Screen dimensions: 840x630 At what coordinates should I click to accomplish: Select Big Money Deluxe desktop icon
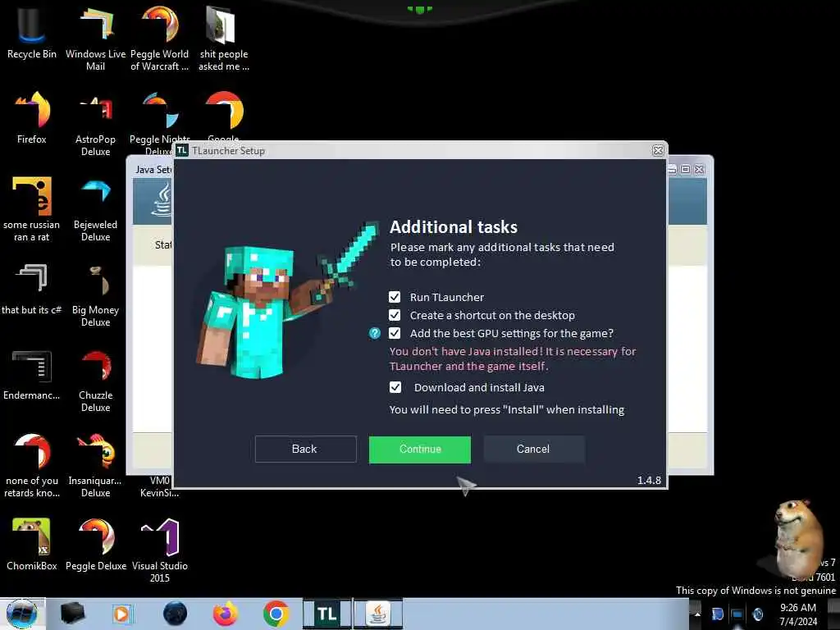click(x=95, y=294)
